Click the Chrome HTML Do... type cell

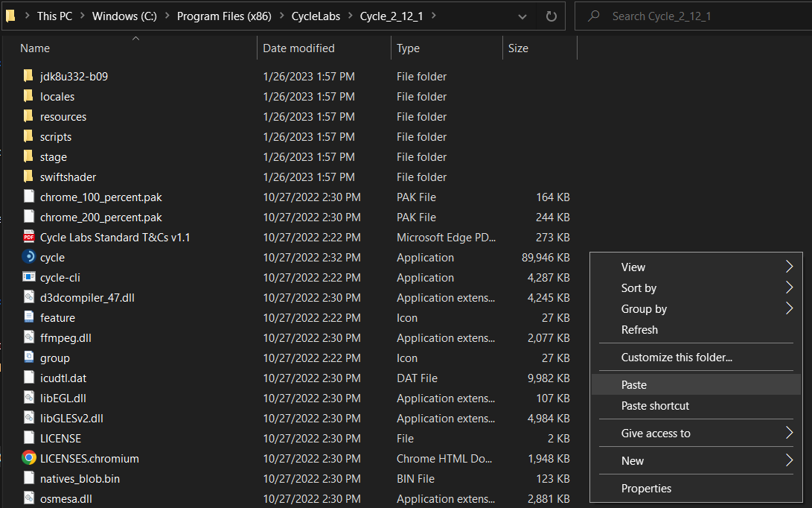[x=444, y=459]
